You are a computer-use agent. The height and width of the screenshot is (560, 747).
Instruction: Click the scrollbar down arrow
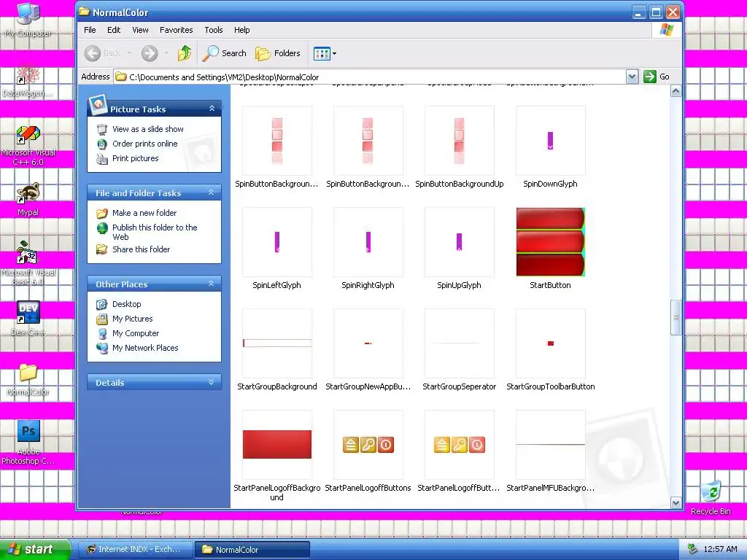pyautogui.click(x=676, y=502)
